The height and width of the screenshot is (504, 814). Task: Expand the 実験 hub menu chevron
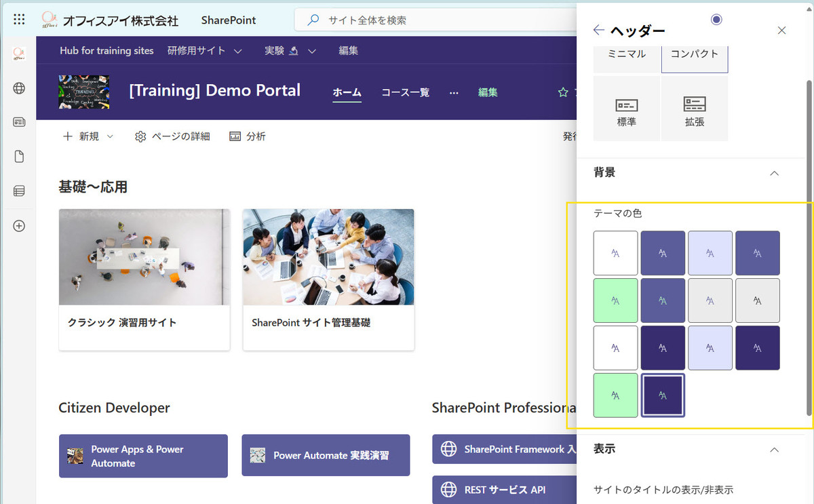click(x=312, y=51)
